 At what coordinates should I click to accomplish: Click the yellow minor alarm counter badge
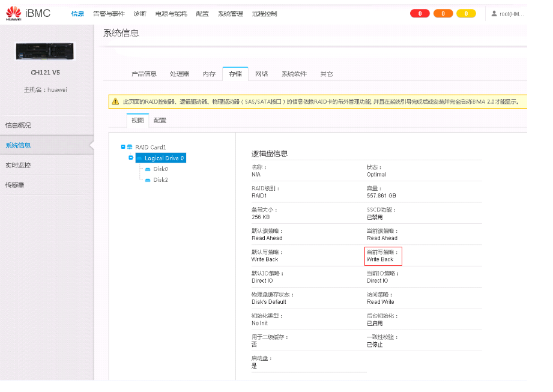point(466,13)
